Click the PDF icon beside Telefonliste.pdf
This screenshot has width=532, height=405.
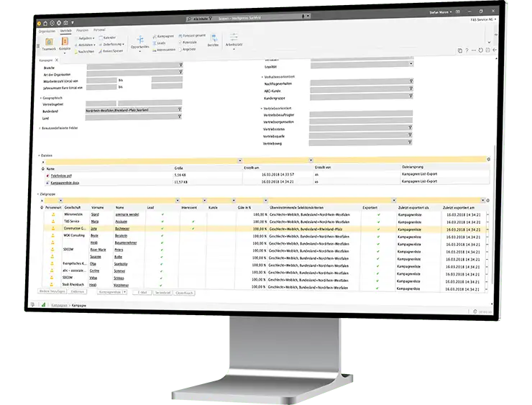coord(47,176)
